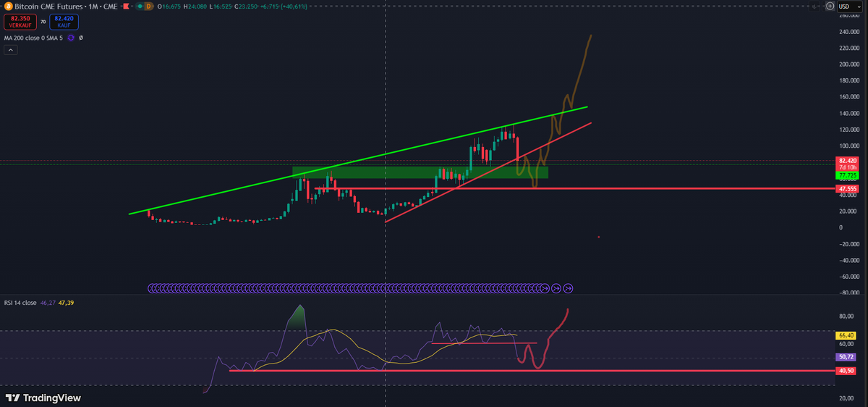Click the red 47.555 horizontal line label
The height and width of the screenshot is (407, 868).
pyautogui.click(x=846, y=188)
